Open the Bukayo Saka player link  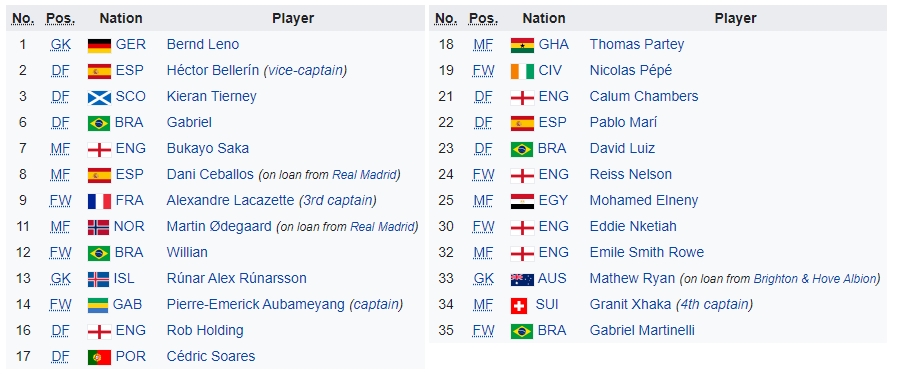207,148
